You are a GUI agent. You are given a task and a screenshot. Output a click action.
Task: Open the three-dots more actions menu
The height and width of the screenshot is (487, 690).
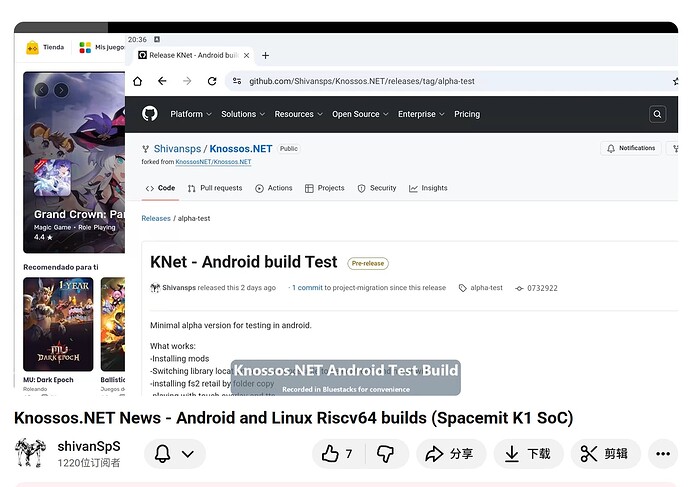click(662, 454)
